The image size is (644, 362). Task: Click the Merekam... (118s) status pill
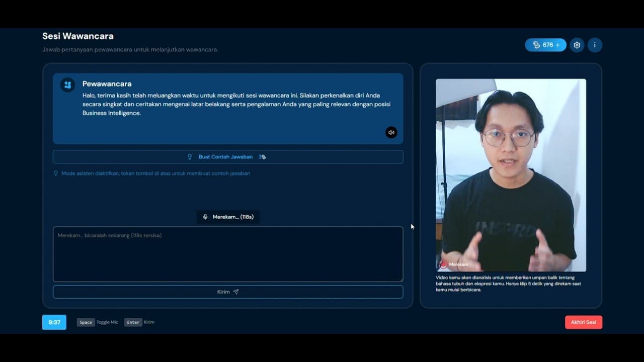228,217
